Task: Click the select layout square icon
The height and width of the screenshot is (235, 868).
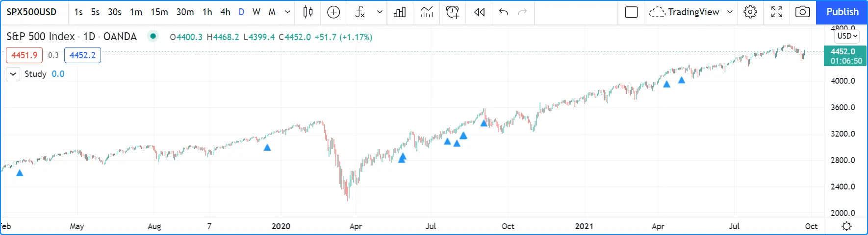Action: tap(632, 12)
